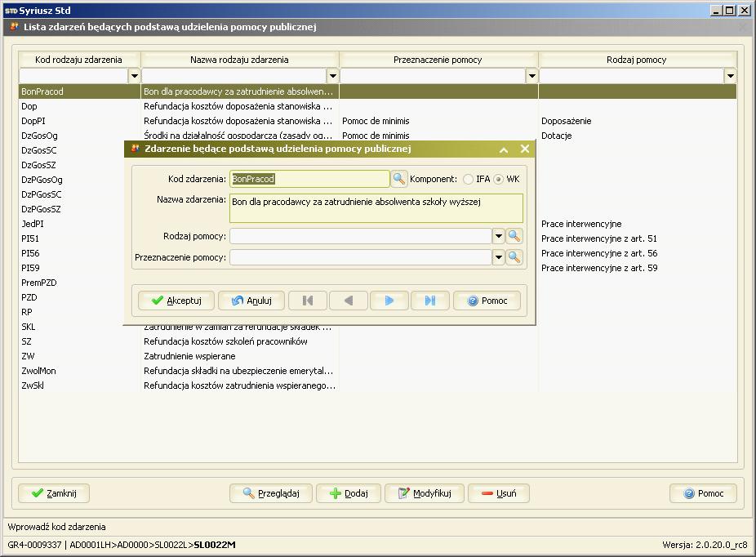The image size is (756, 557).
Task: Click the search icon beside Przeznaczenie pomocy
Action: (x=514, y=257)
